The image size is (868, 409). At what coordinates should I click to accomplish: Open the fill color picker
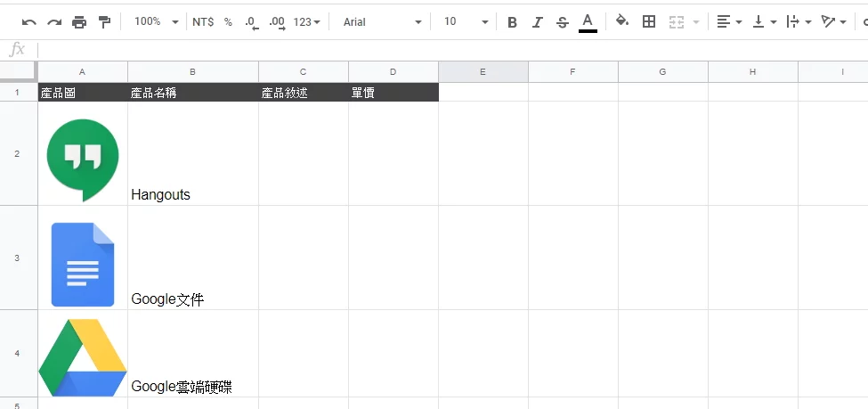click(x=622, y=21)
